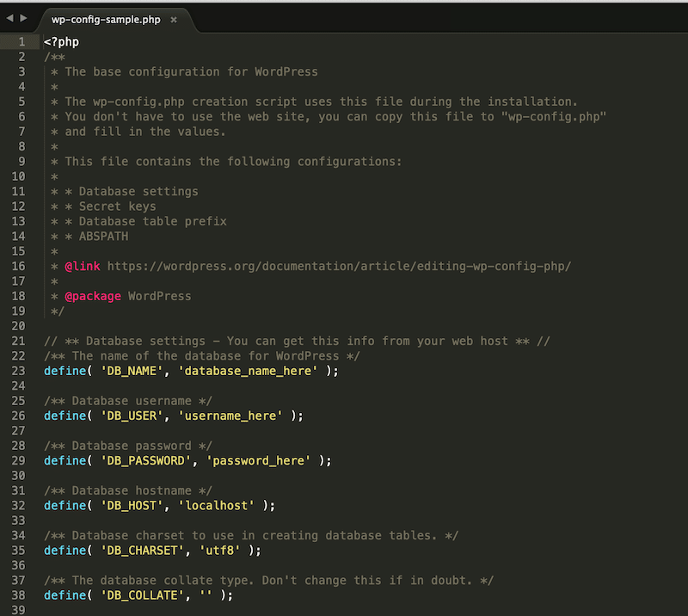Click 'Secret keys' in the comment list
The width and height of the screenshot is (688, 616).
(118, 206)
